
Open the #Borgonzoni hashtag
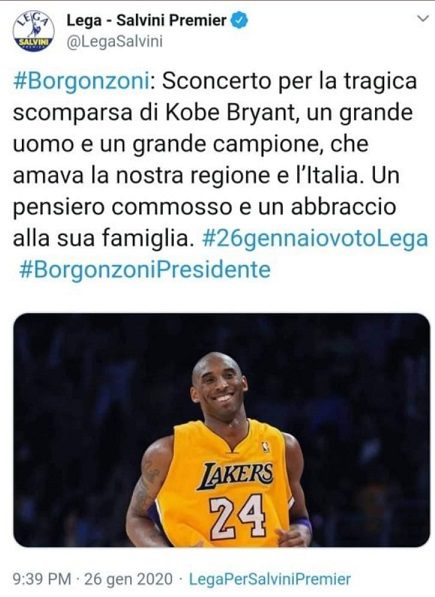[81, 81]
